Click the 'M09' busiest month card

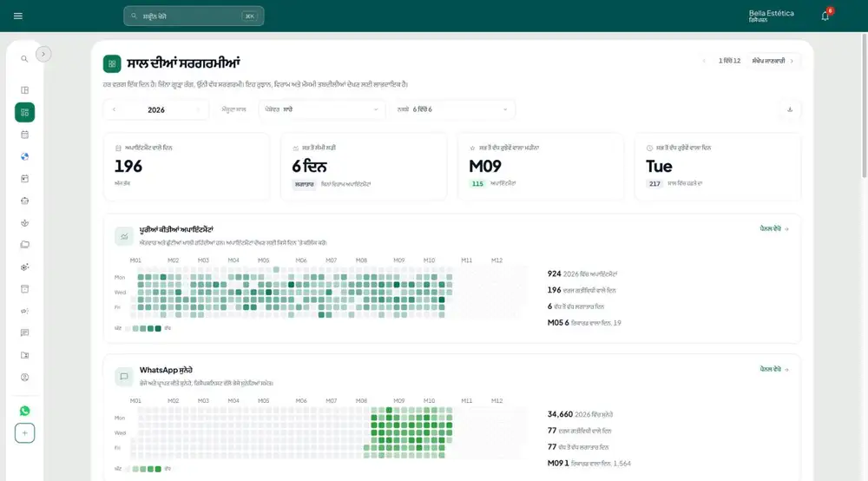tap(541, 166)
